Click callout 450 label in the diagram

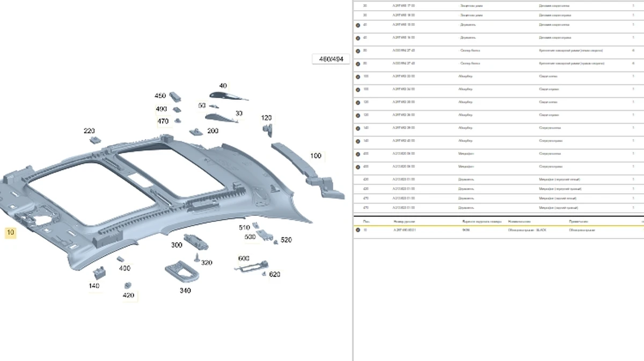(160, 96)
